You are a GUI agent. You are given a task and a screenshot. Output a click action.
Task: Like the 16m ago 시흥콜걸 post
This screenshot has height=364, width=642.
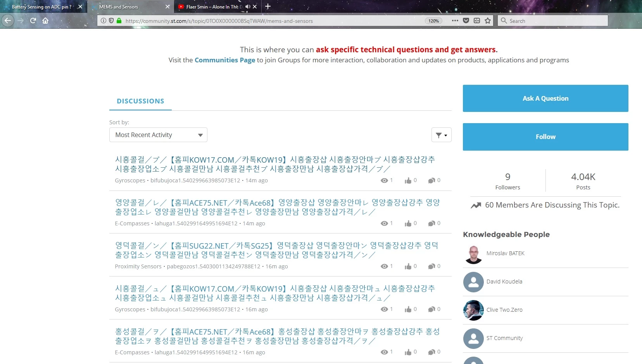pos(408,309)
